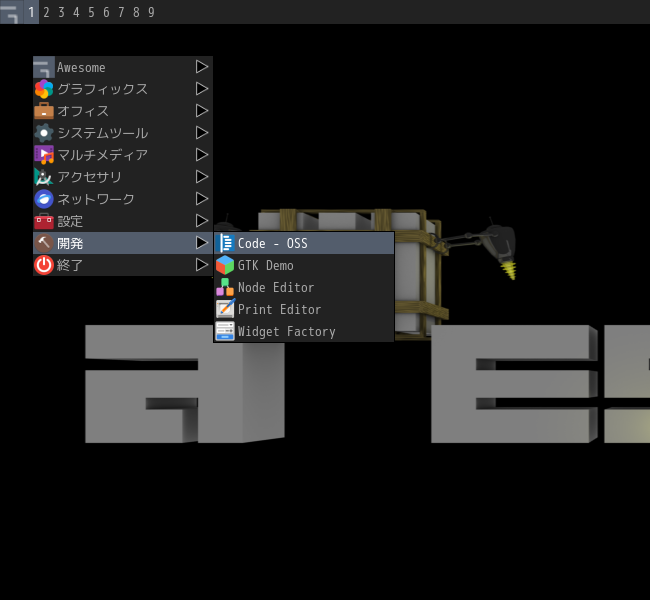Open the アクセサリ menu entry
The image size is (650, 600).
click(123, 177)
